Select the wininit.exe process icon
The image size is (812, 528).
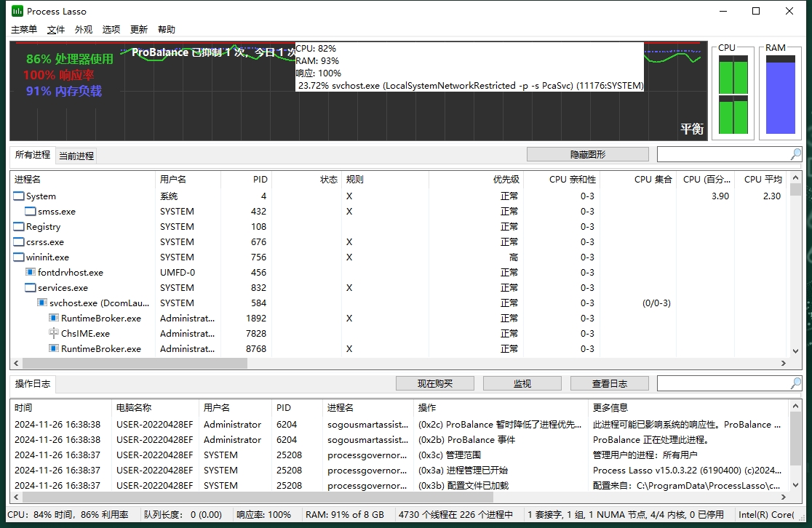(19, 257)
